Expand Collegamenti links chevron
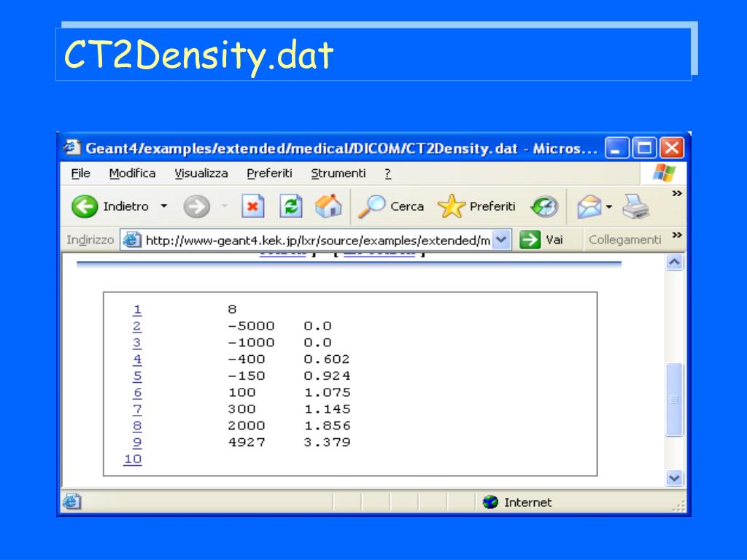The image size is (747, 560). 677,235
